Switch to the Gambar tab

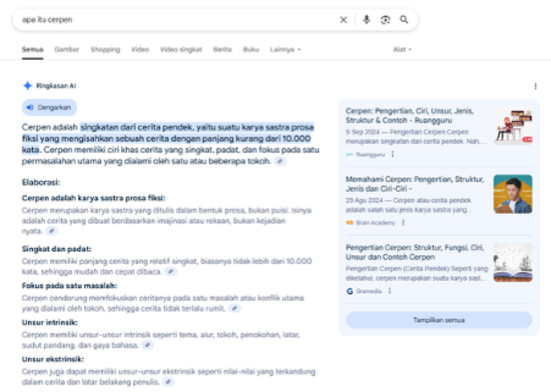tap(67, 50)
